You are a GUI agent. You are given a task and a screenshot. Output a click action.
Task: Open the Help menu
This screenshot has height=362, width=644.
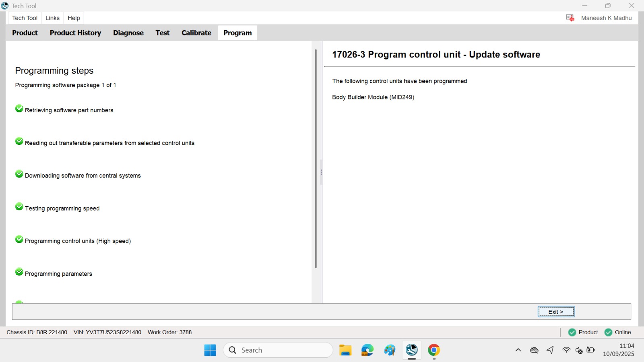[x=74, y=18]
